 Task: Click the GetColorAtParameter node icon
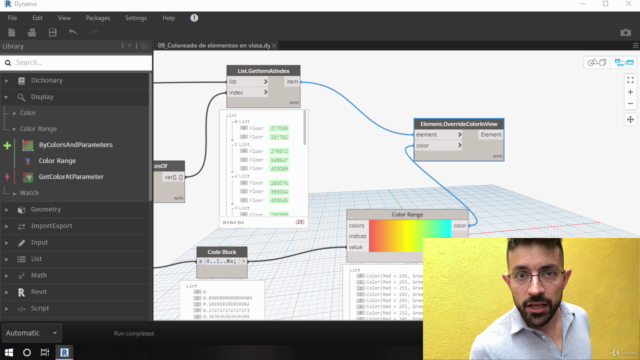(x=28, y=177)
